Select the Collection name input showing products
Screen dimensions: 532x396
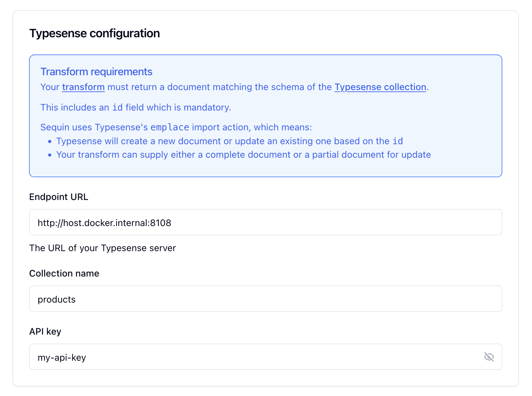231,299
